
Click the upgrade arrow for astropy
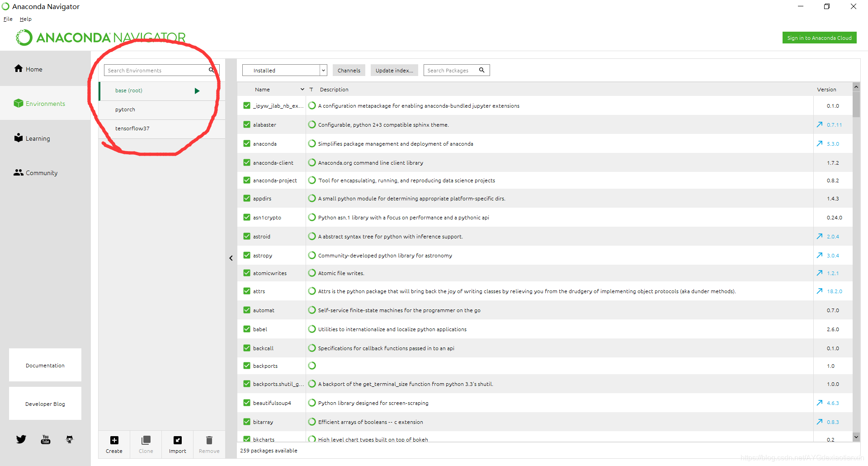pos(820,255)
